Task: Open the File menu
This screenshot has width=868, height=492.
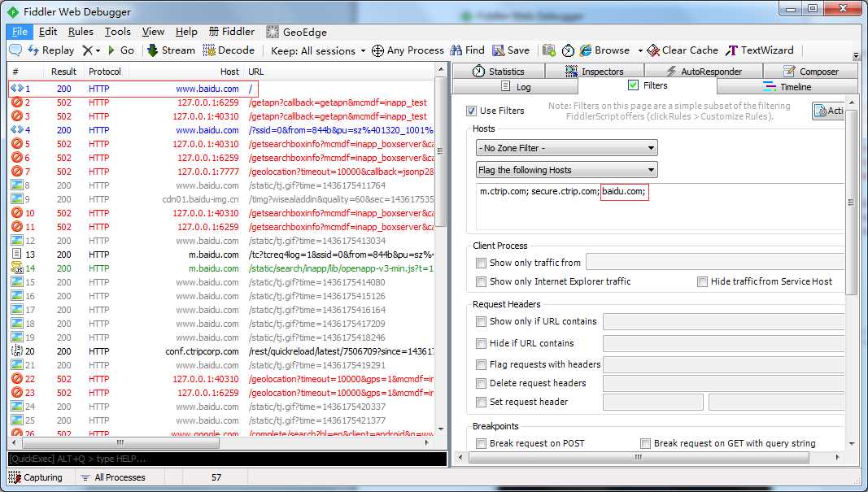Action: click(x=20, y=32)
